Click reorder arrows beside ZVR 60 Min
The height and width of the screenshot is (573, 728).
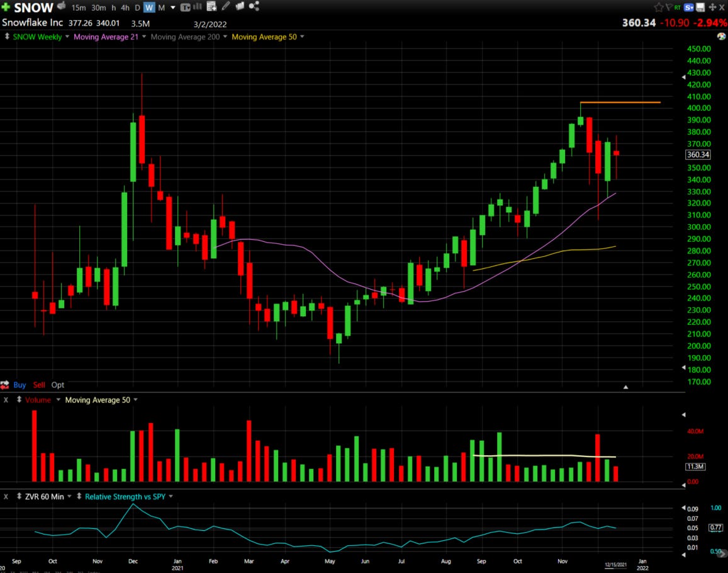19,496
